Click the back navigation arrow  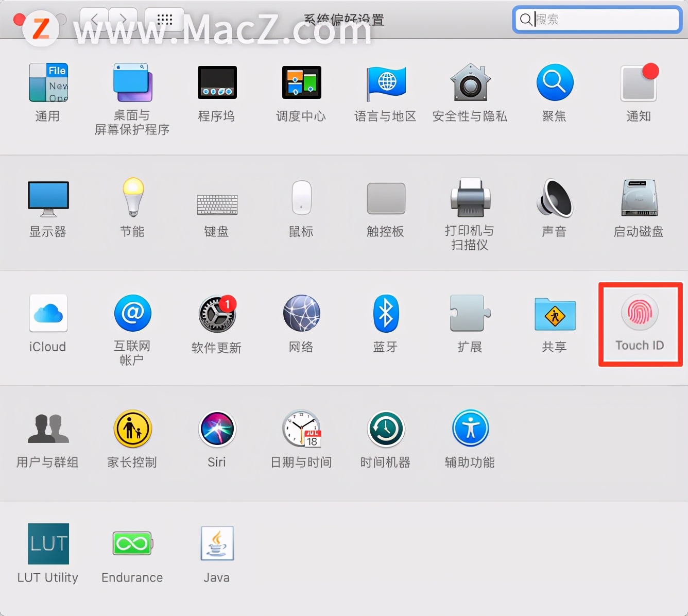pyautogui.click(x=95, y=20)
